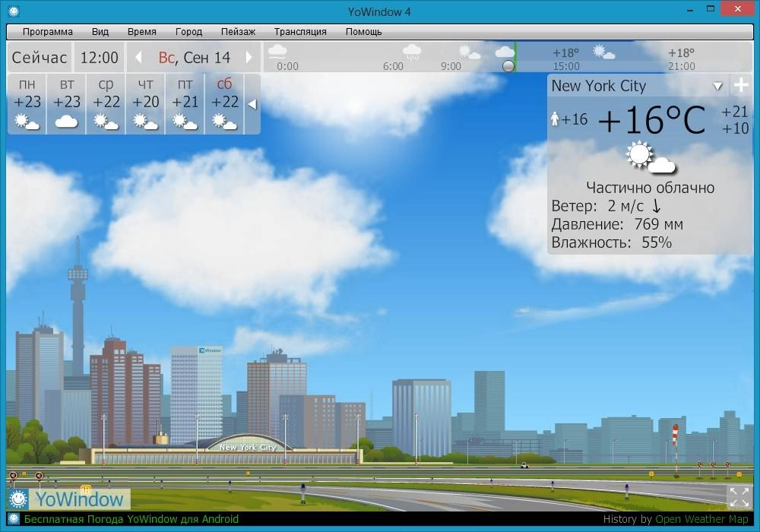The height and width of the screenshot is (532, 760).
Task: Select the чт +20 forecast day
Action: [145, 103]
